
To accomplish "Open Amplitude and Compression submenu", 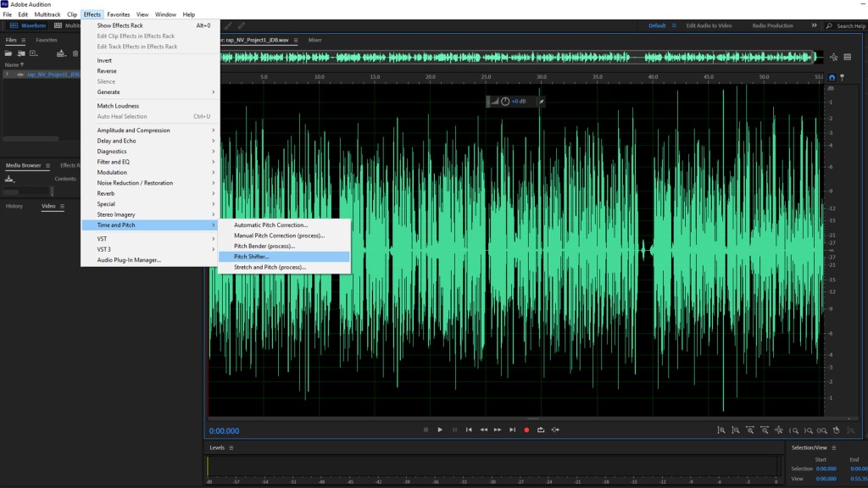I will pos(149,130).
